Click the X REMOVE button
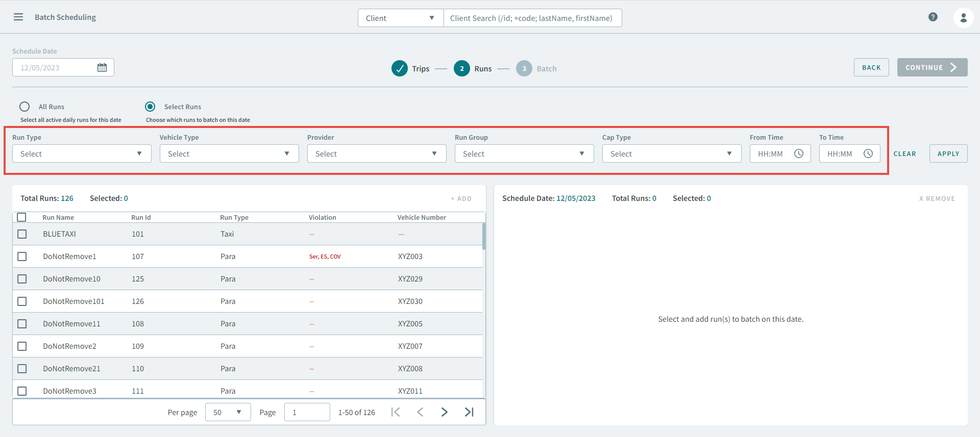The height and width of the screenshot is (437, 980). (x=937, y=198)
